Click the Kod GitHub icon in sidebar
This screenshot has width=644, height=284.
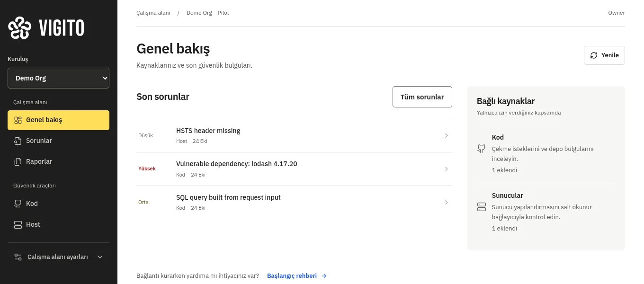click(x=18, y=204)
